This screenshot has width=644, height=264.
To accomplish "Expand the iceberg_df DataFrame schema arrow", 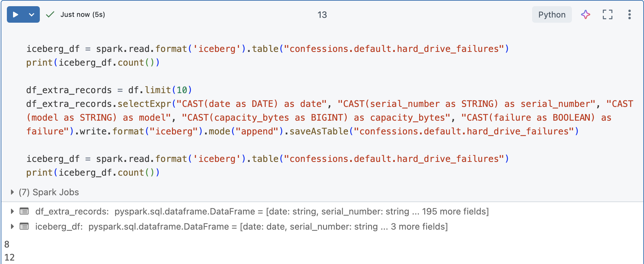I will click(x=12, y=227).
